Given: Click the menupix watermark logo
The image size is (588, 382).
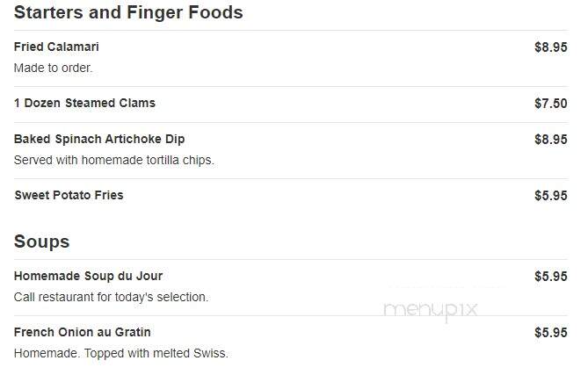Looking at the screenshot, I should [x=431, y=311].
